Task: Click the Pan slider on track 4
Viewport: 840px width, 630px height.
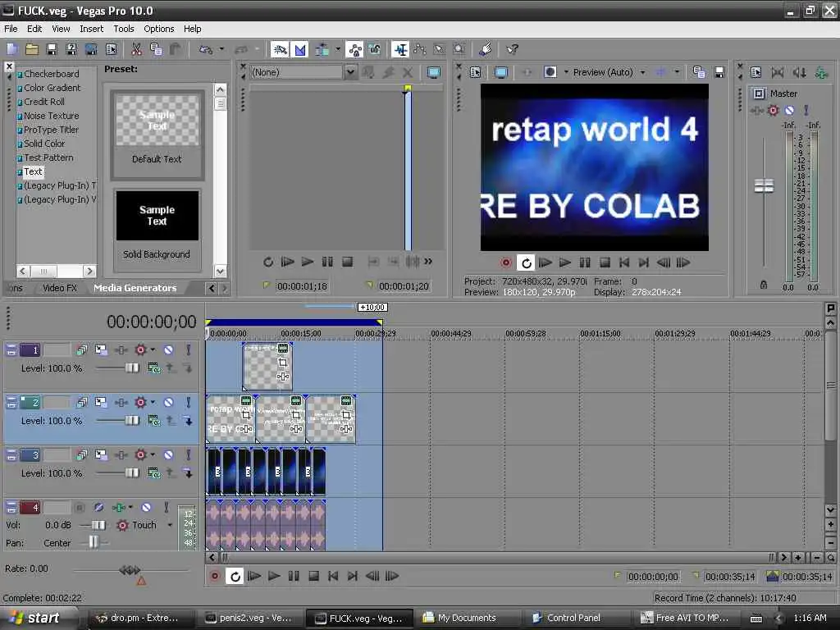Action: coord(94,542)
